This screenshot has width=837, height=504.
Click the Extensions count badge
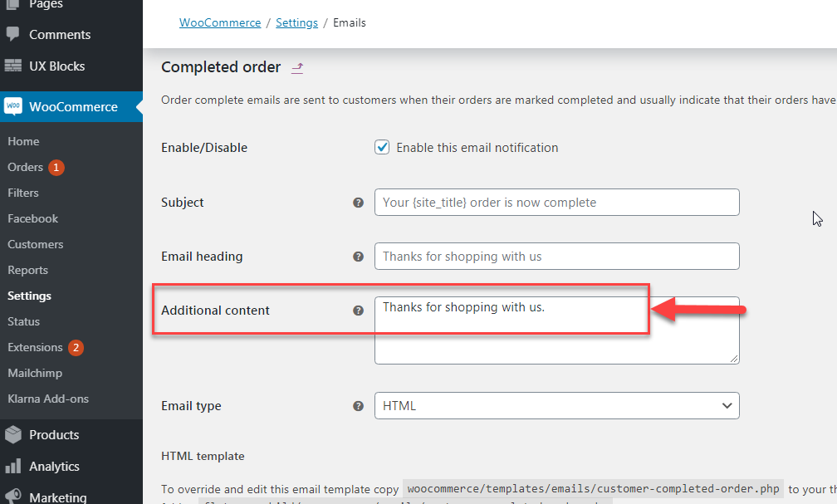(x=76, y=348)
